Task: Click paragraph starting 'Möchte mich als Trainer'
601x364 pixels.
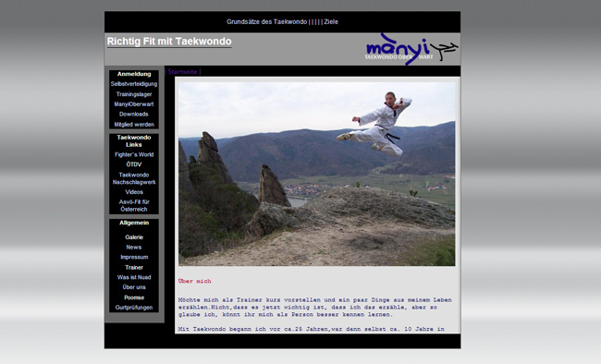Action: coord(314,308)
